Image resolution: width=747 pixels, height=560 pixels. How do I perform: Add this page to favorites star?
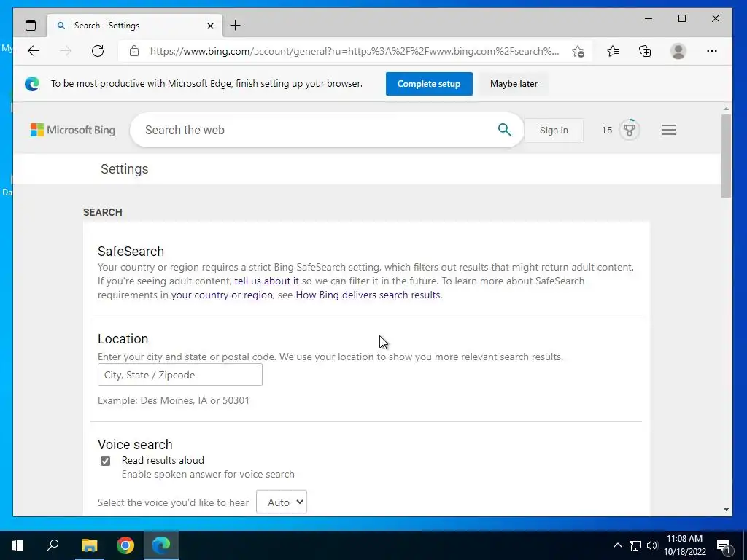coord(578,51)
